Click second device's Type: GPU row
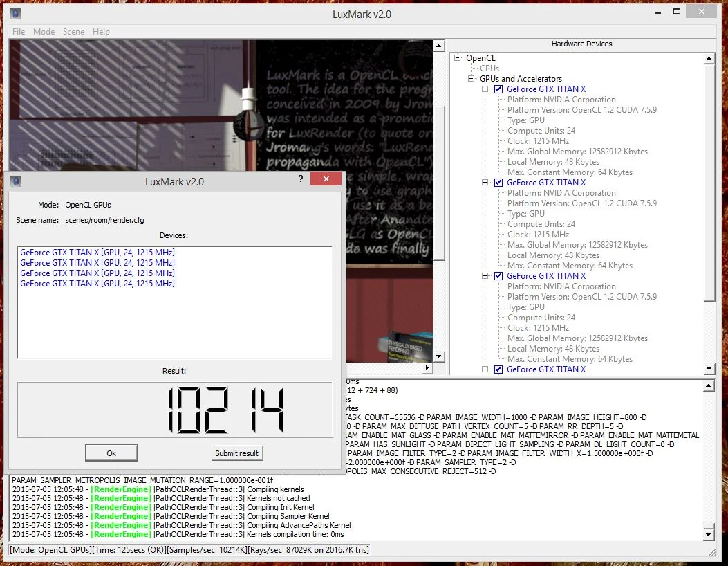Screen dimensions: 728x566 [526, 214]
